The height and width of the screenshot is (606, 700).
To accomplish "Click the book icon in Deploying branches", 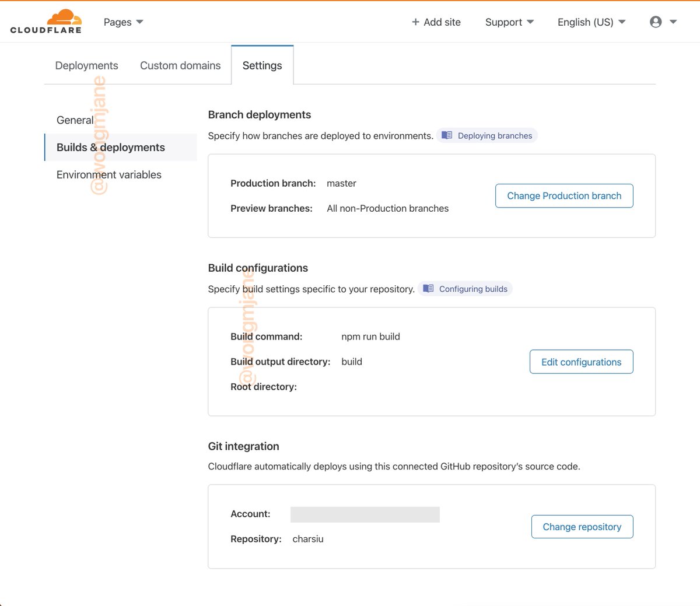I will [x=447, y=135].
